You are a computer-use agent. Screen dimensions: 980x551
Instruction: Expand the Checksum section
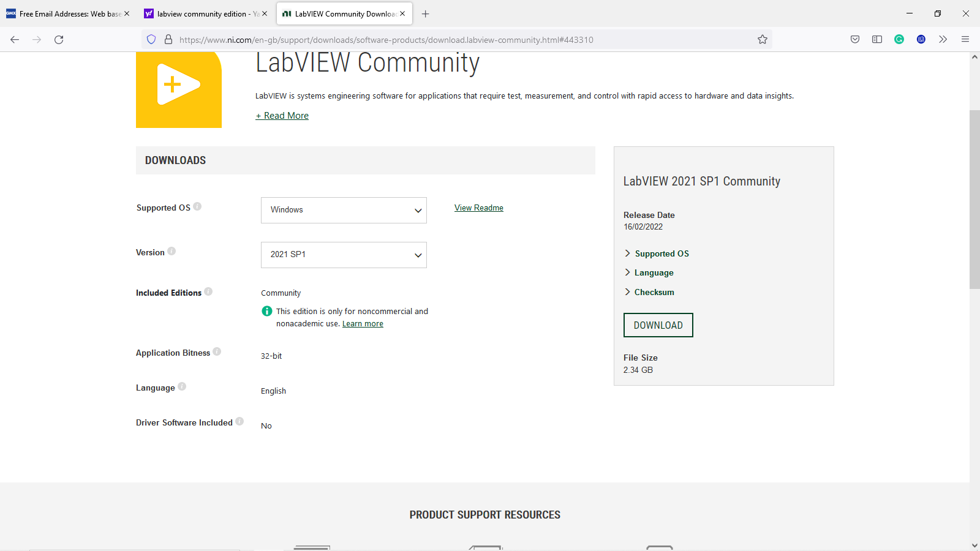[x=649, y=292]
